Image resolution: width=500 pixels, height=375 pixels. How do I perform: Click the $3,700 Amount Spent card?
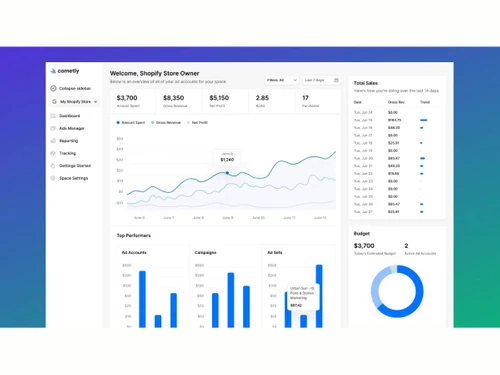click(x=133, y=101)
